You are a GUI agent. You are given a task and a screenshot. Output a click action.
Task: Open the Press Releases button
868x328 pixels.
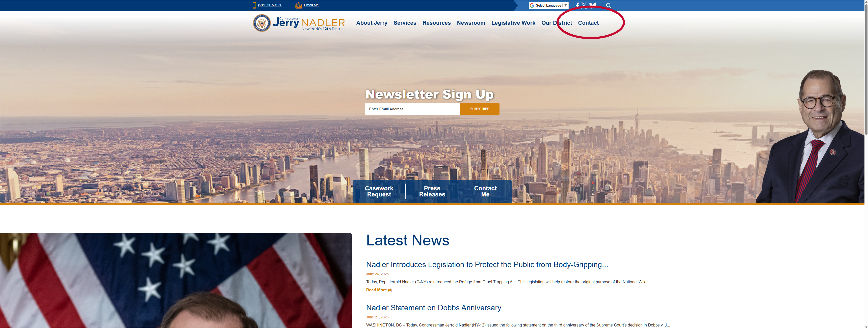click(432, 191)
